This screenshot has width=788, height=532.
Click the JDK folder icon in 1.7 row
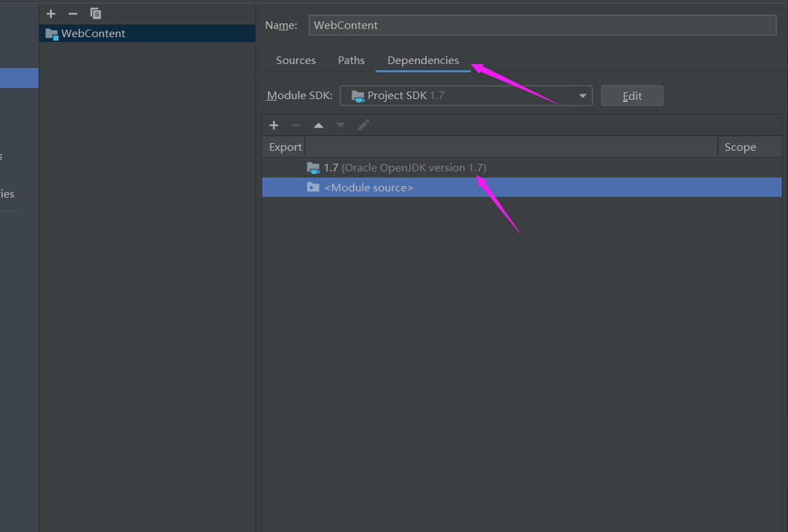(313, 168)
